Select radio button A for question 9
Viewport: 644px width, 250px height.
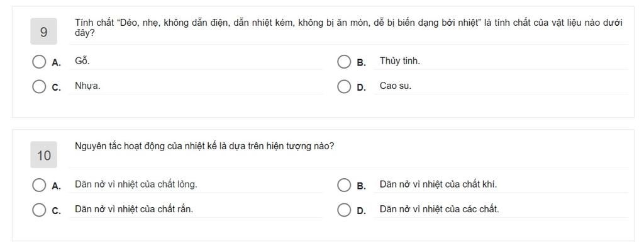[x=39, y=62]
